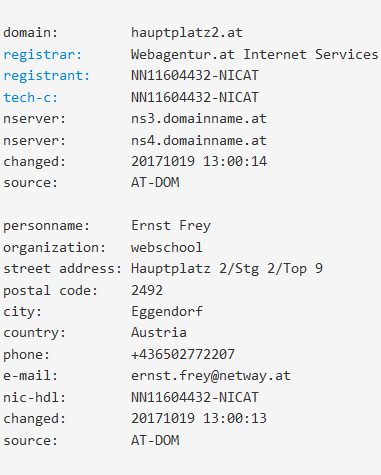Click the Webagentur.at Internet Services text

255,54
